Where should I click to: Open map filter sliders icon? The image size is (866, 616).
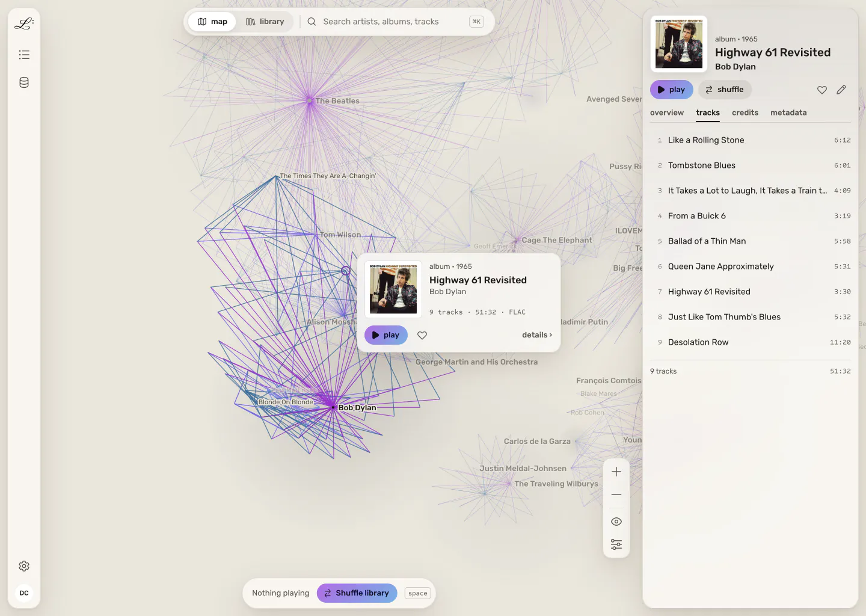coord(616,544)
